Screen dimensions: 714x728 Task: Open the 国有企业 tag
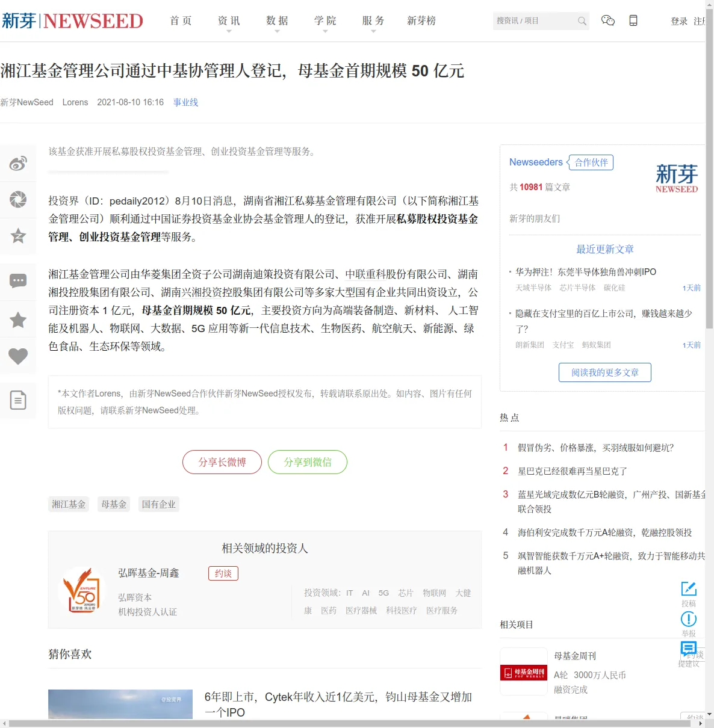[x=159, y=504]
